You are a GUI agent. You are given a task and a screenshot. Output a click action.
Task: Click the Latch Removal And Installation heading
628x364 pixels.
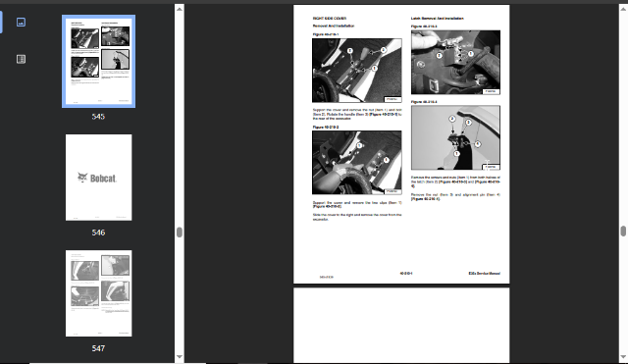tap(438, 19)
